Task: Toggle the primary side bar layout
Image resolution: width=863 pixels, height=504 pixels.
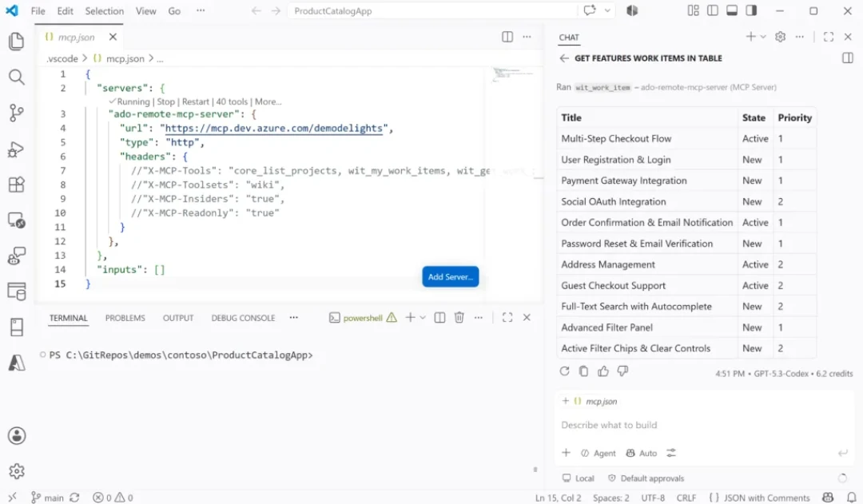Action: tap(712, 10)
